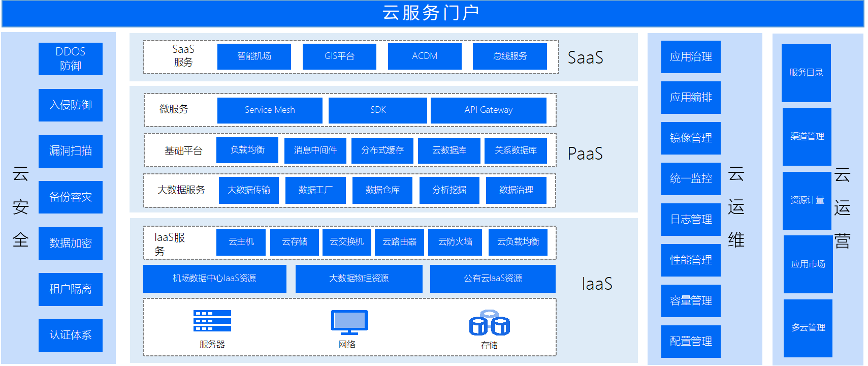
Task: Click DDOS防御 in cloud security panel
Action: (71, 58)
